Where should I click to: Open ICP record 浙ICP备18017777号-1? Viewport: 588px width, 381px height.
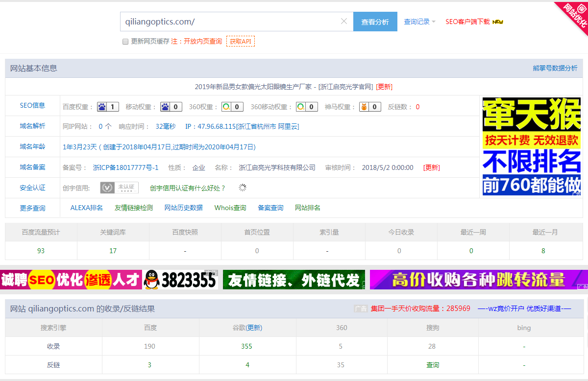pyautogui.click(x=125, y=167)
